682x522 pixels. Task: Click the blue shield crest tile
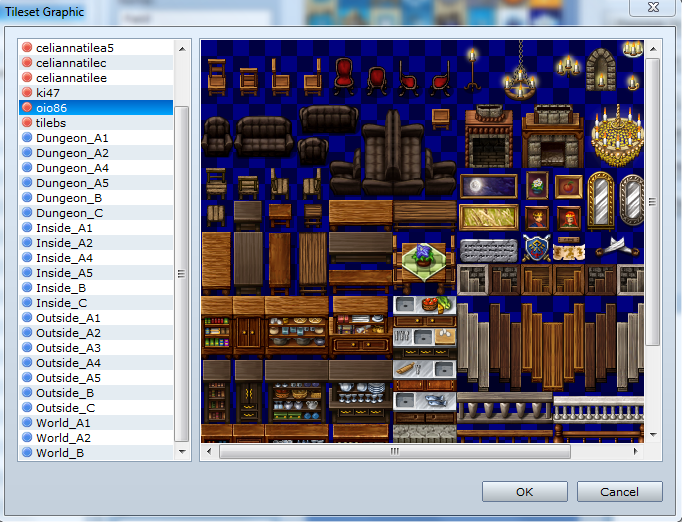(536, 248)
